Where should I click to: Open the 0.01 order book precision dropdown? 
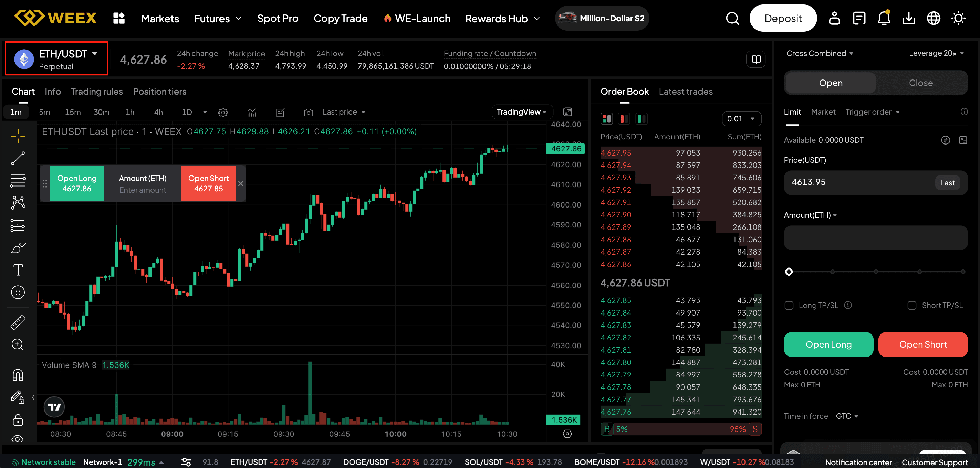740,119
